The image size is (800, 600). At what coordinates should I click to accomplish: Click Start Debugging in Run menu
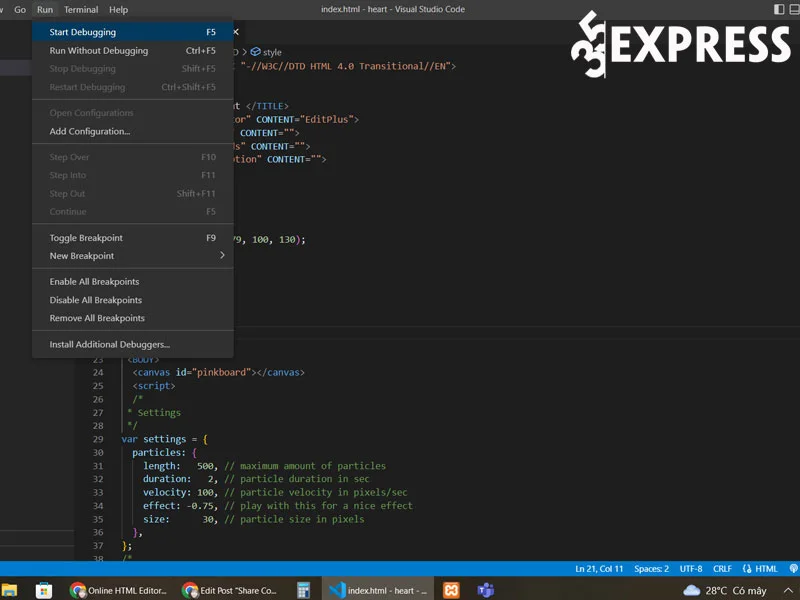(133, 32)
